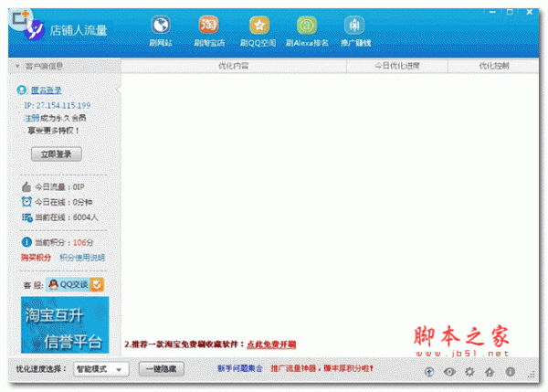The height and width of the screenshot is (392, 548).
Task: Select the 优化内容 column header
Action: pyautogui.click(x=234, y=66)
